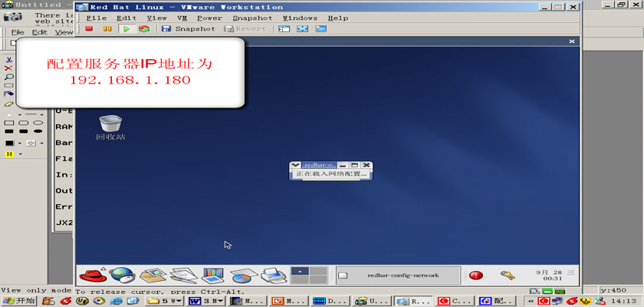This screenshot has width=644, height=307.
Task: Expand the line style dropdown
Action: pyautogui.click(x=41, y=114)
